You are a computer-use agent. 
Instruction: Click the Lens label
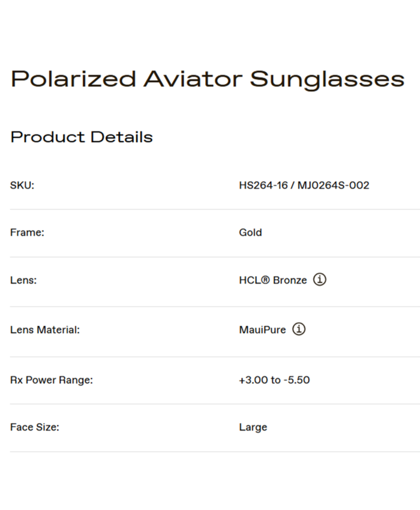pos(23,280)
